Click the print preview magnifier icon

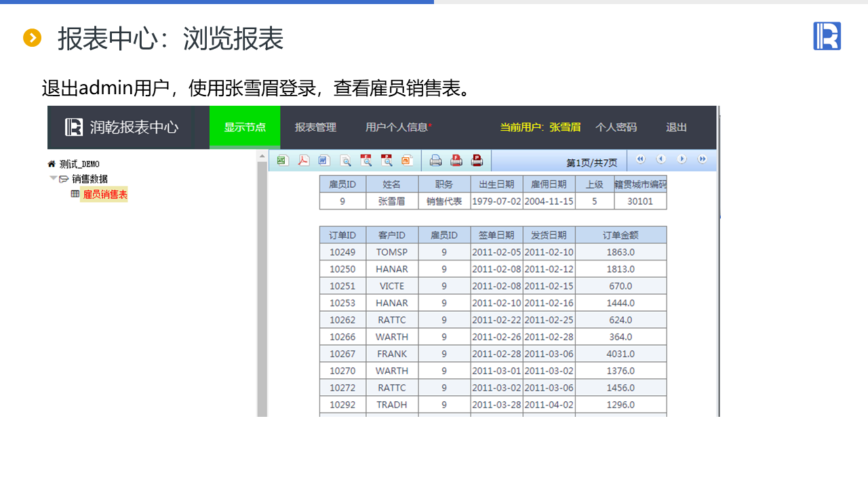click(346, 161)
